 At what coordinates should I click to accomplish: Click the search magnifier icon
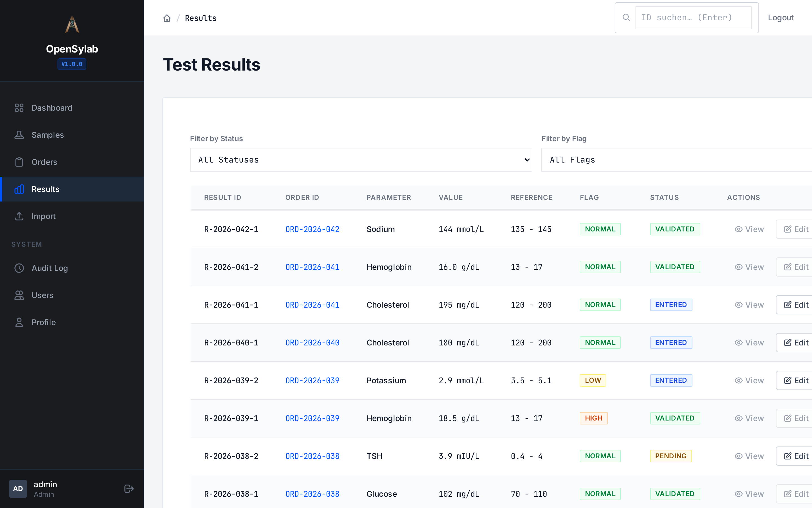pyautogui.click(x=626, y=17)
